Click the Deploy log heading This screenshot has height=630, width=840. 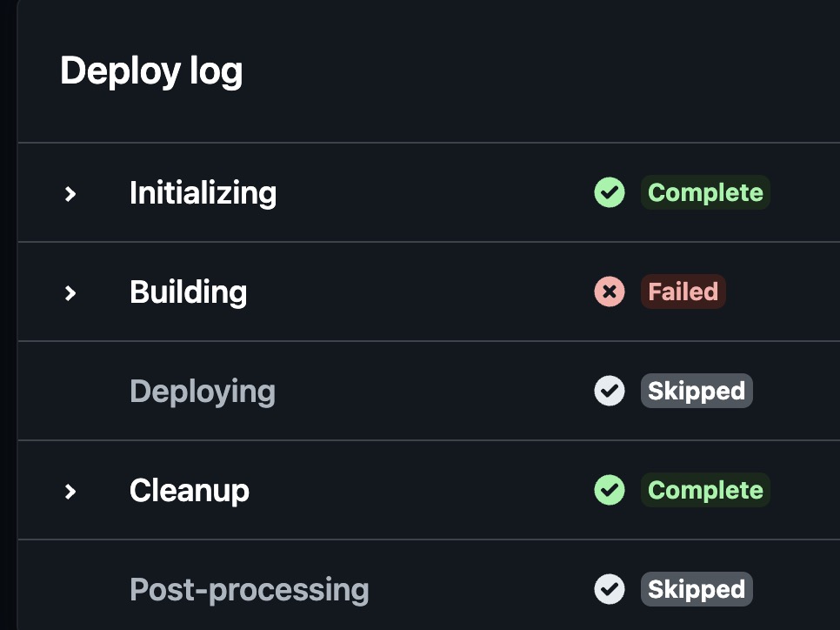coord(151,71)
